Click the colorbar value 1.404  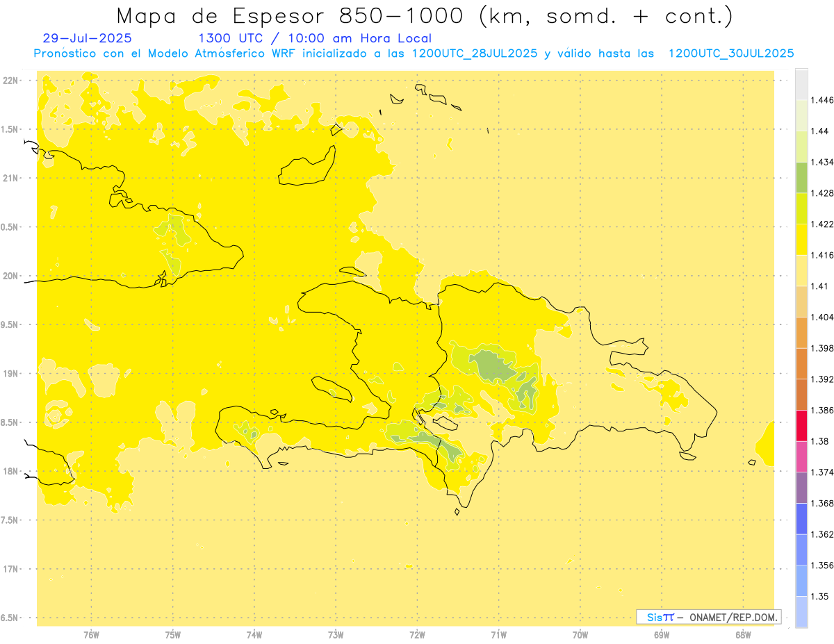(822, 317)
